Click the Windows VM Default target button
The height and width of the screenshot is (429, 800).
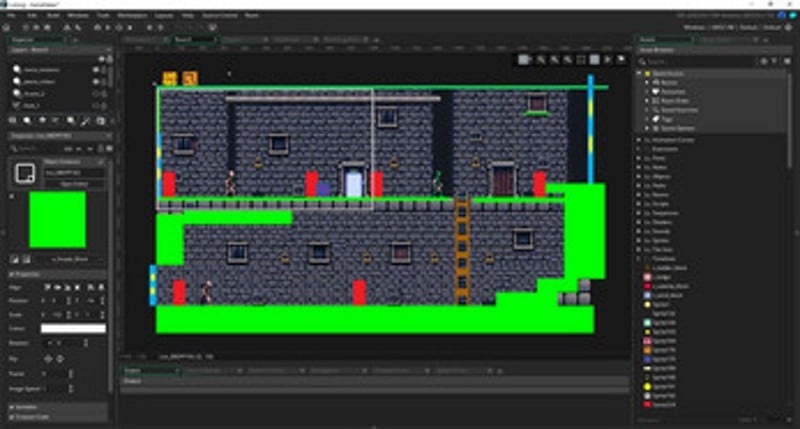coord(732,28)
